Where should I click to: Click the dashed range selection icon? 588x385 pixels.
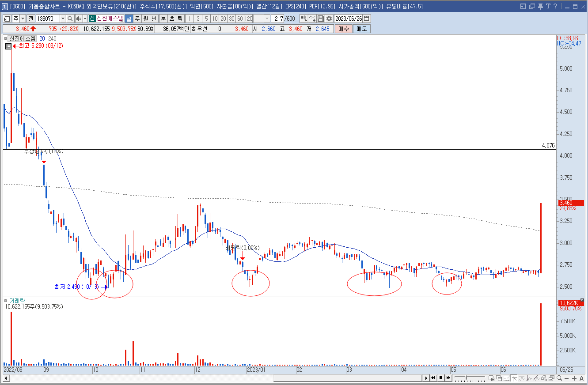point(507,378)
